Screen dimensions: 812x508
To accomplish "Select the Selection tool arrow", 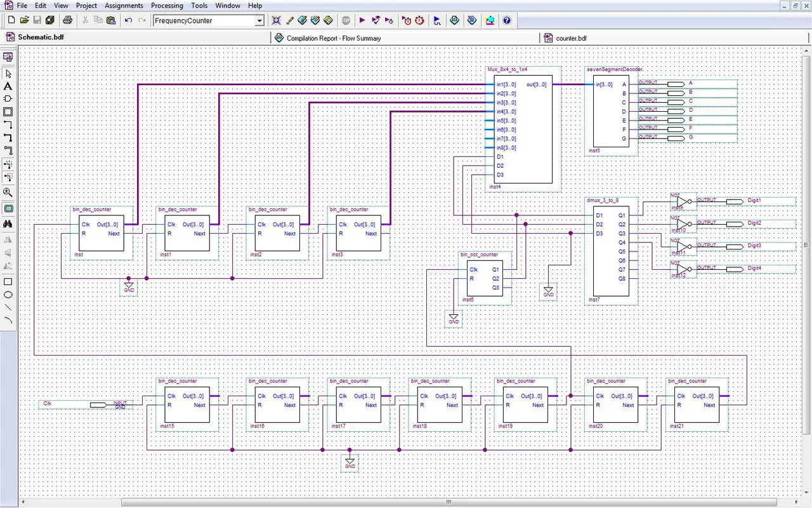I will pos(8,73).
